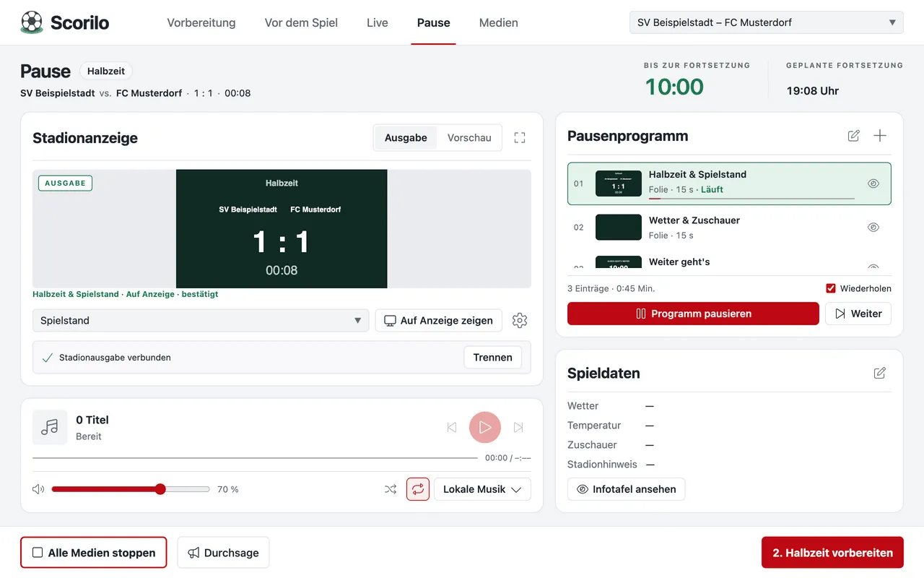924x578 pixels.
Task: Click the stadium display output preview
Action: click(x=282, y=229)
